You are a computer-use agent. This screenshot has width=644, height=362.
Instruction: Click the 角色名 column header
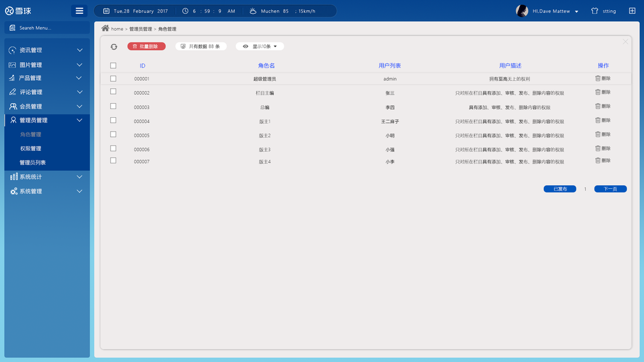click(267, 66)
